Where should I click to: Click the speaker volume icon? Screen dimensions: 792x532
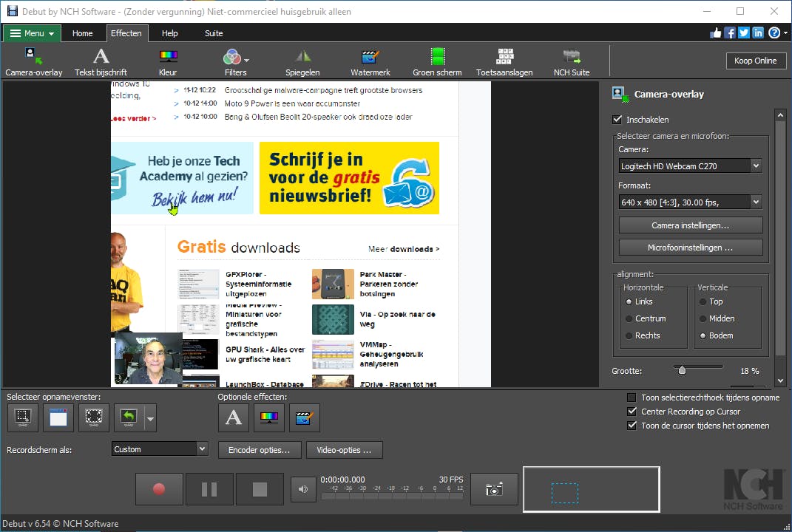click(302, 489)
